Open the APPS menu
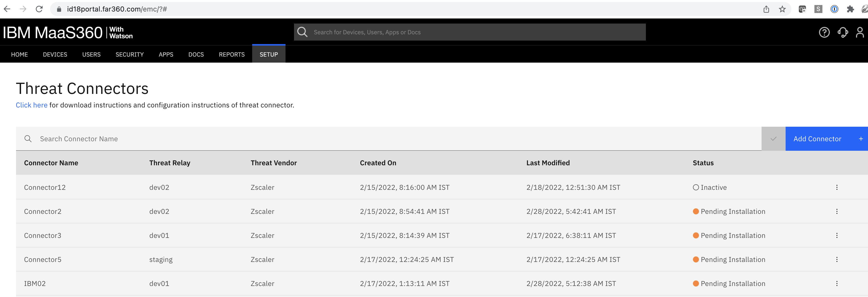 [166, 55]
